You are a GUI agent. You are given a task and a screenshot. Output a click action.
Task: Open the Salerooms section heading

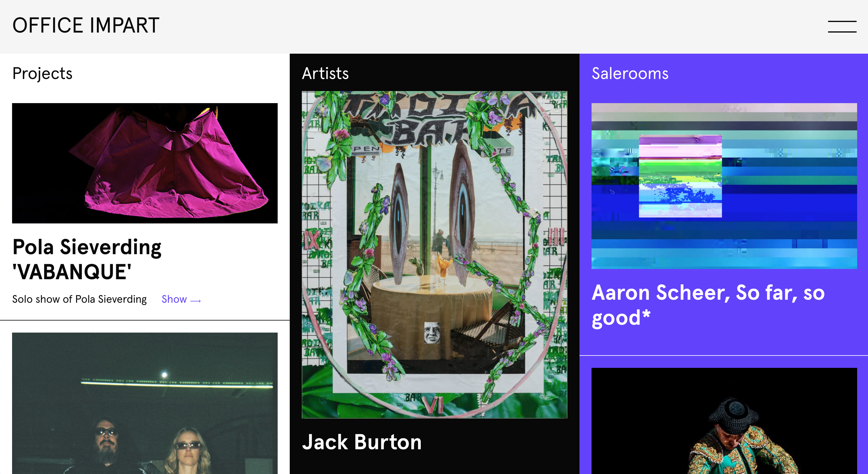630,73
